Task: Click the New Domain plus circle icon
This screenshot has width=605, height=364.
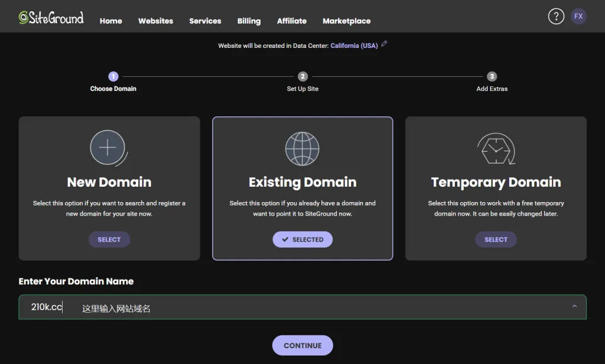Action: click(108, 148)
